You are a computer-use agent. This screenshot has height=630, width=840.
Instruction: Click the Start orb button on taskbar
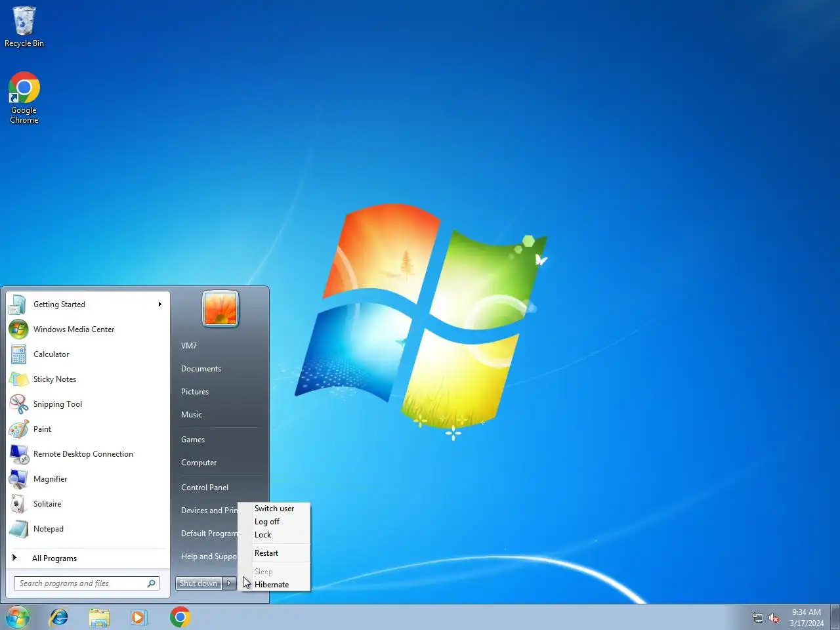coord(18,618)
